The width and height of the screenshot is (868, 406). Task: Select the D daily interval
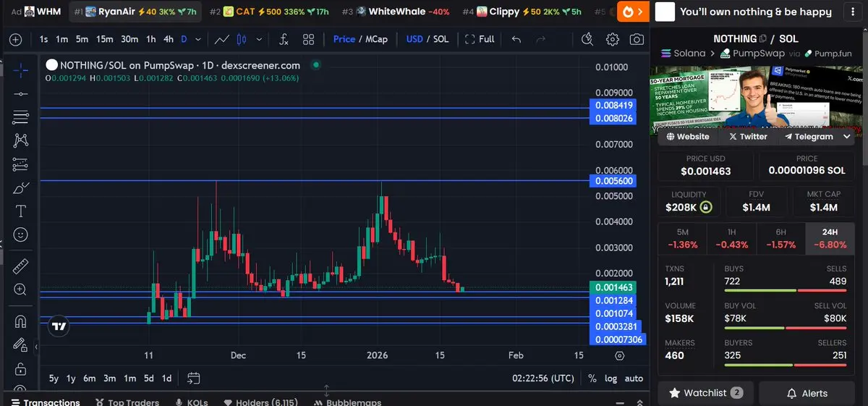click(184, 39)
